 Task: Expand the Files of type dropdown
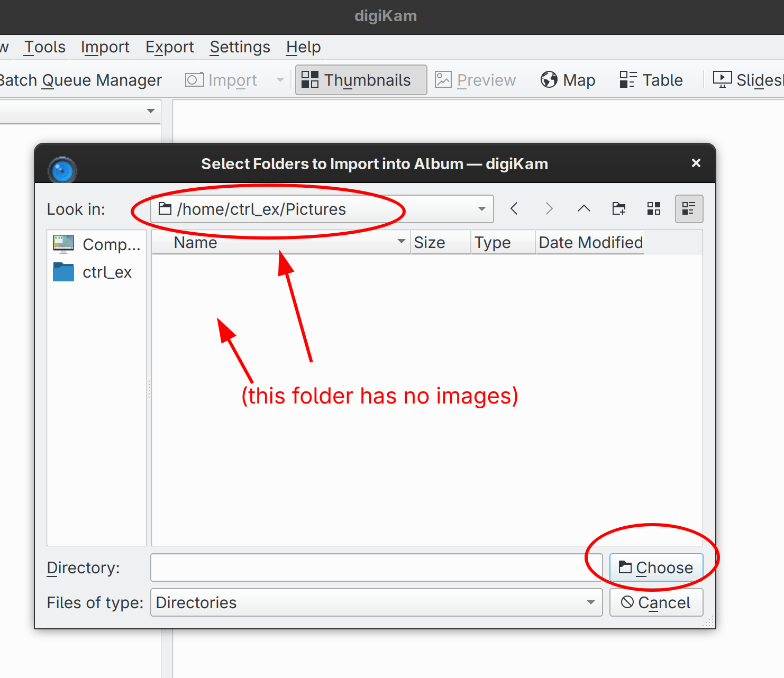pyautogui.click(x=590, y=602)
